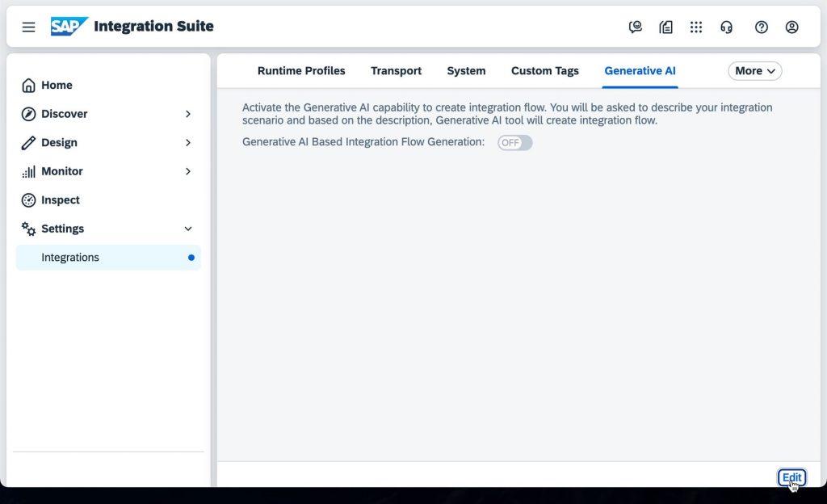This screenshot has width=827, height=504.
Task: Switch to the Runtime Profiles tab
Action: pyautogui.click(x=301, y=70)
